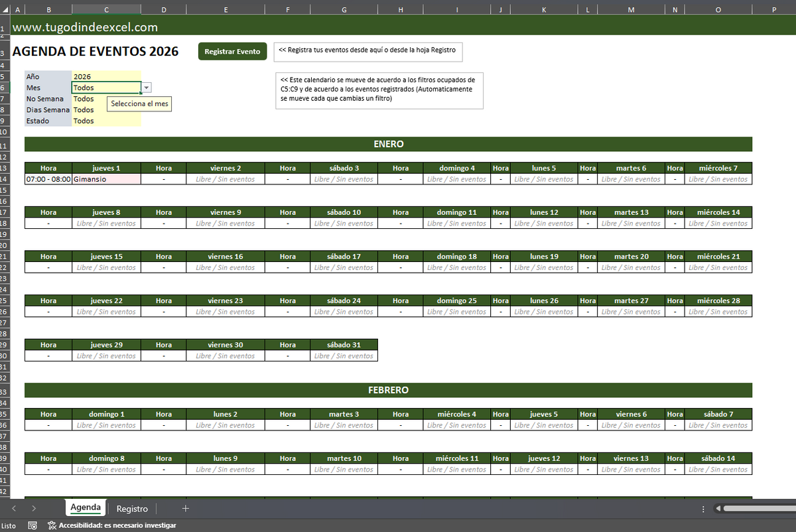Select column header I
796x532 pixels.
(457, 9)
